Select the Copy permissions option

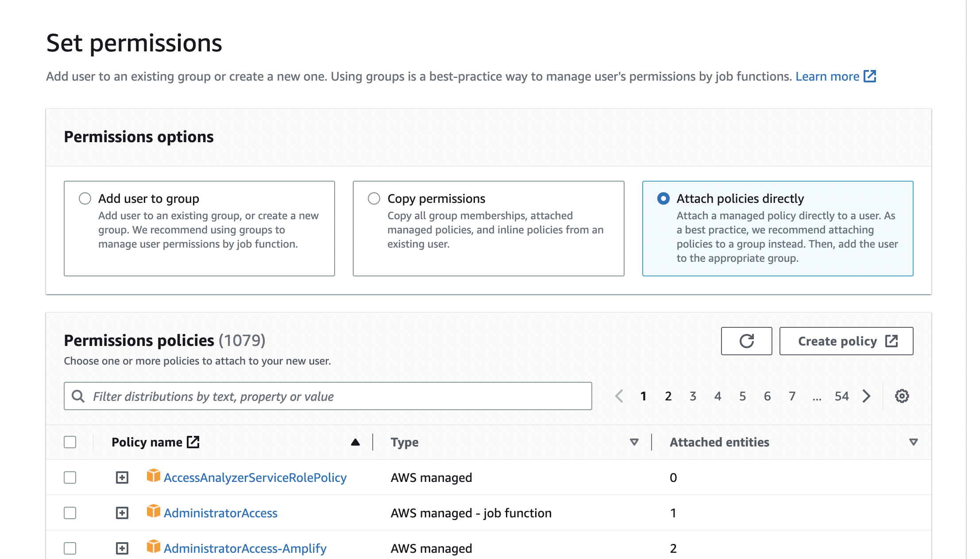tap(373, 198)
